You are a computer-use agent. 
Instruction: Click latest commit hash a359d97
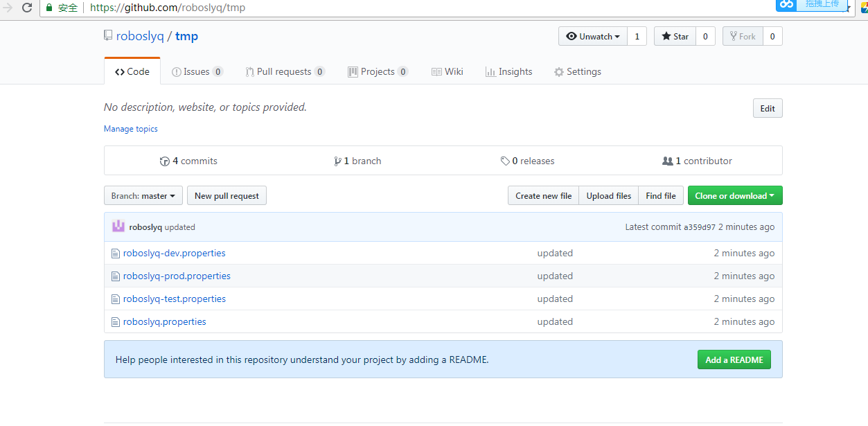700,227
